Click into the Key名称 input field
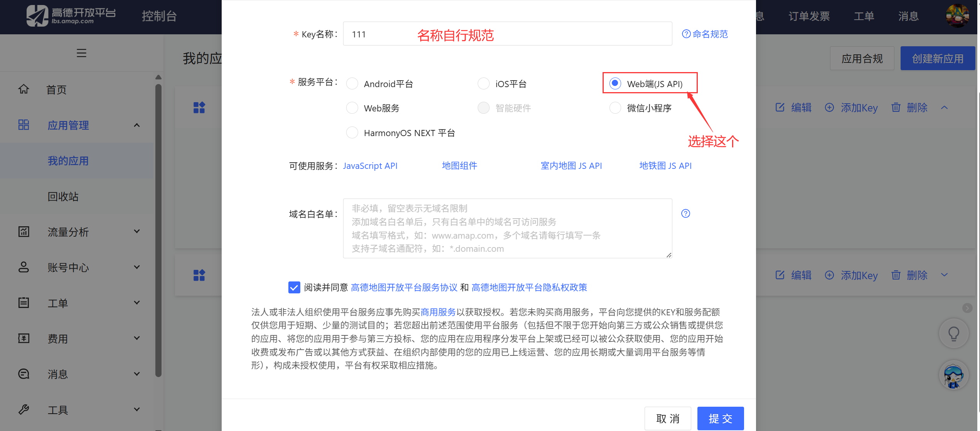The width and height of the screenshot is (980, 431). coord(507,34)
